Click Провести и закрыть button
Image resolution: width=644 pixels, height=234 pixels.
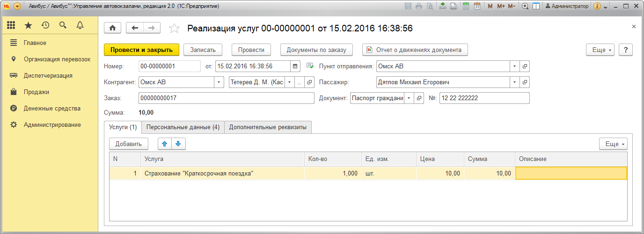[x=141, y=50]
